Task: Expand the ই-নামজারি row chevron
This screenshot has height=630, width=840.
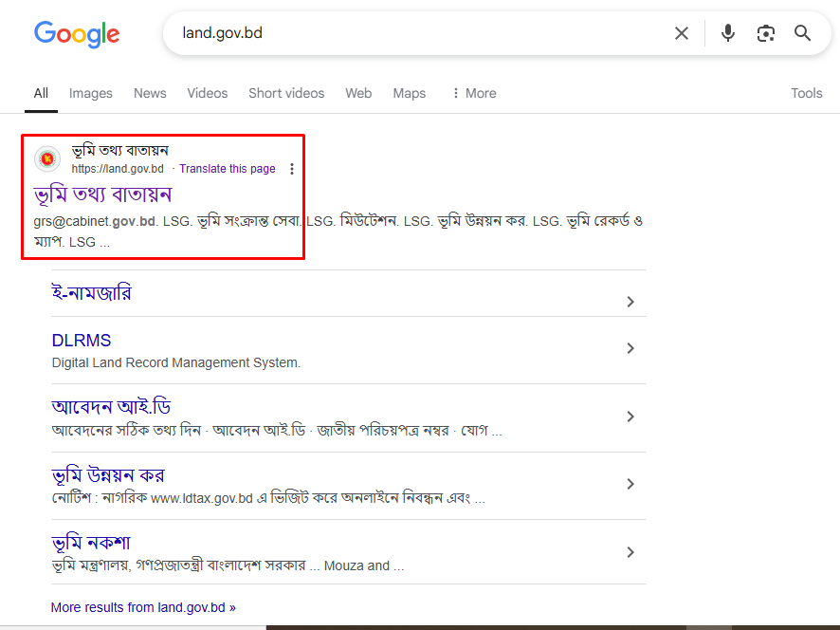Action: (630, 302)
